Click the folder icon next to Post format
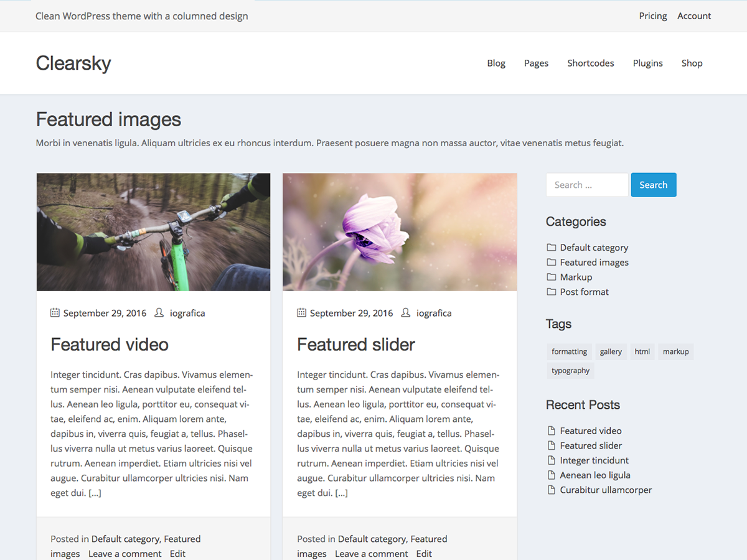The image size is (747, 560). point(551,292)
